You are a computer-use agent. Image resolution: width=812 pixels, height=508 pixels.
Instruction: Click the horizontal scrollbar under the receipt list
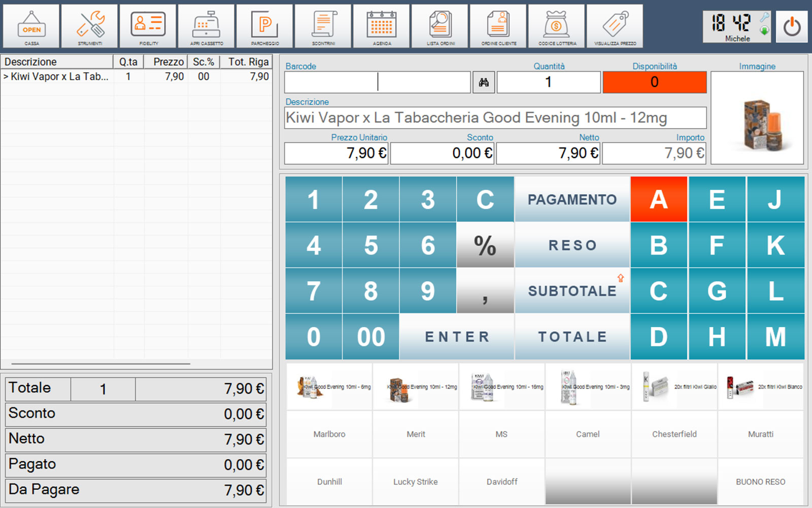101,364
